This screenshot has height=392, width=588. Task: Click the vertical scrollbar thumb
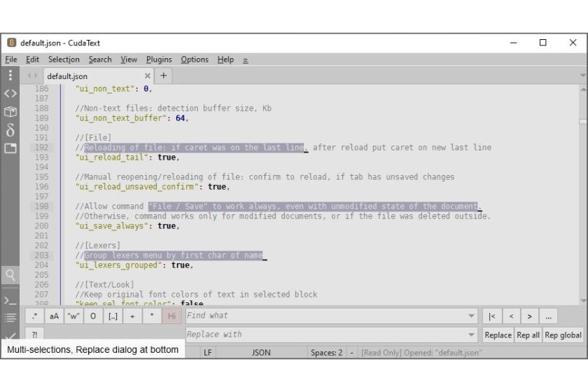(x=582, y=122)
